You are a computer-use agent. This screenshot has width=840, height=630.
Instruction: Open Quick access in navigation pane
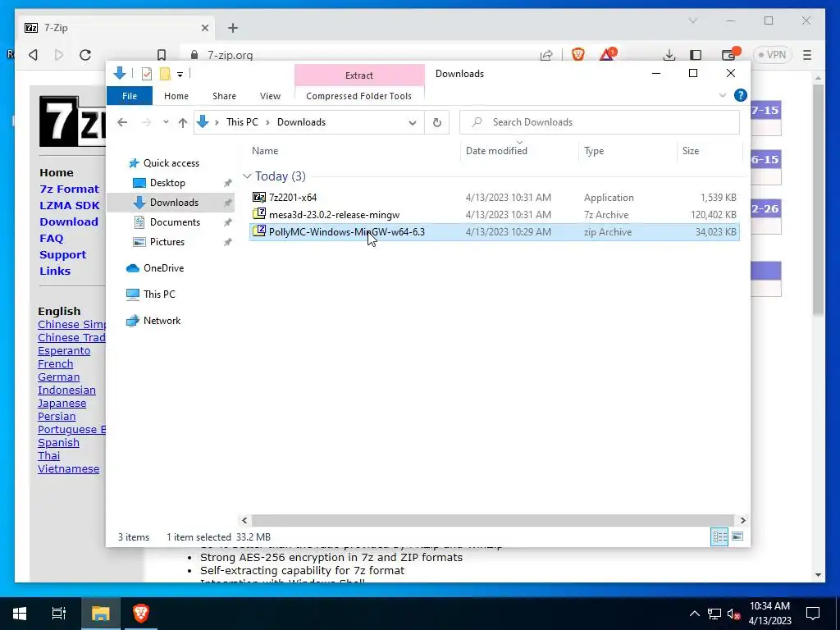pyautogui.click(x=171, y=163)
